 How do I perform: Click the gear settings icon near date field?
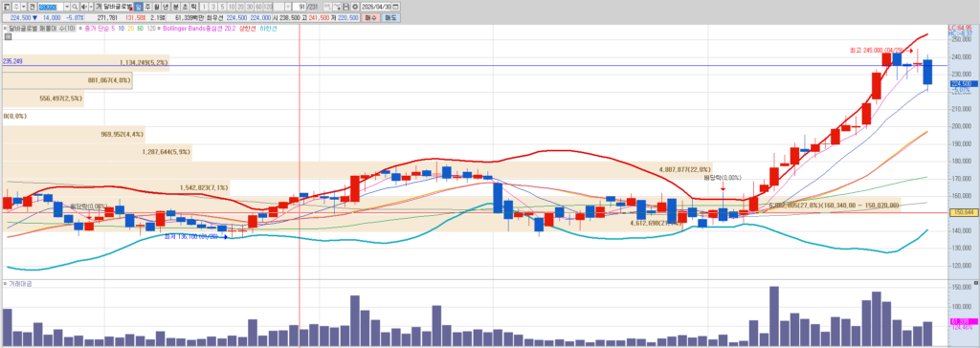point(355,7)
